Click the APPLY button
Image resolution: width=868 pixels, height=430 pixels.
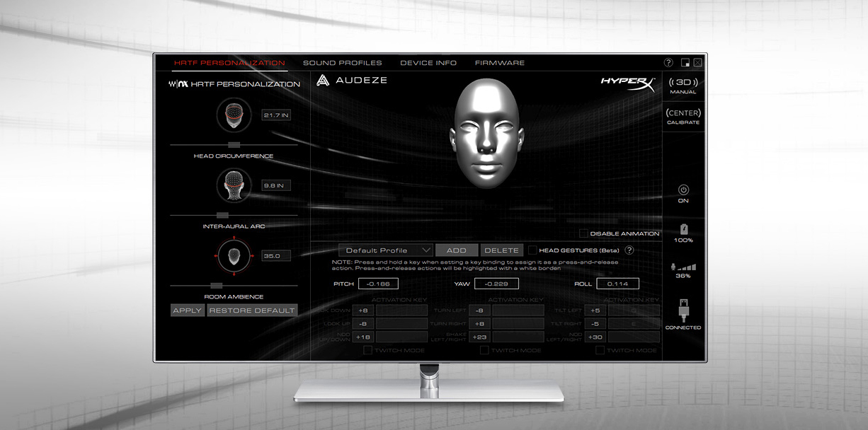coord(188,310)
